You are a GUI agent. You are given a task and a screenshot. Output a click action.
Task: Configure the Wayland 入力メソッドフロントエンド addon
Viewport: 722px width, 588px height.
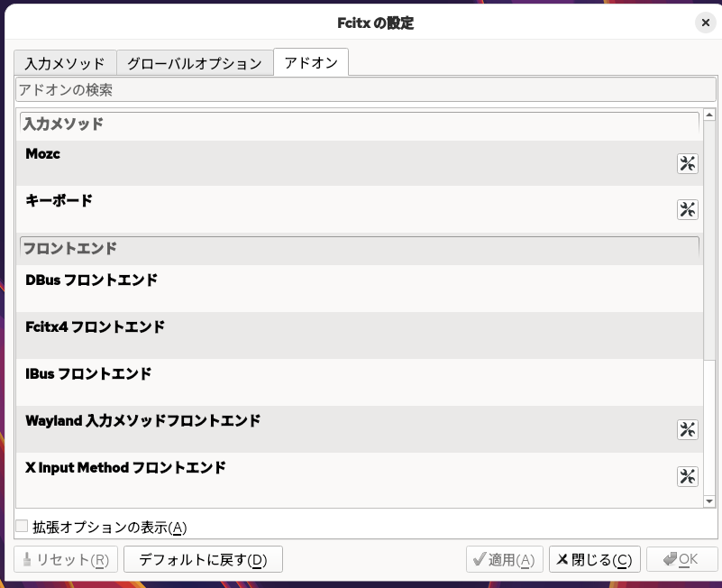[687, 429]
